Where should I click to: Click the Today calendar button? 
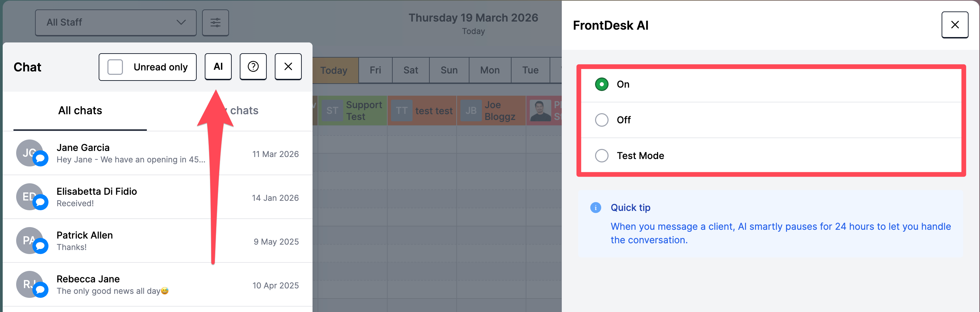[334, 70]
